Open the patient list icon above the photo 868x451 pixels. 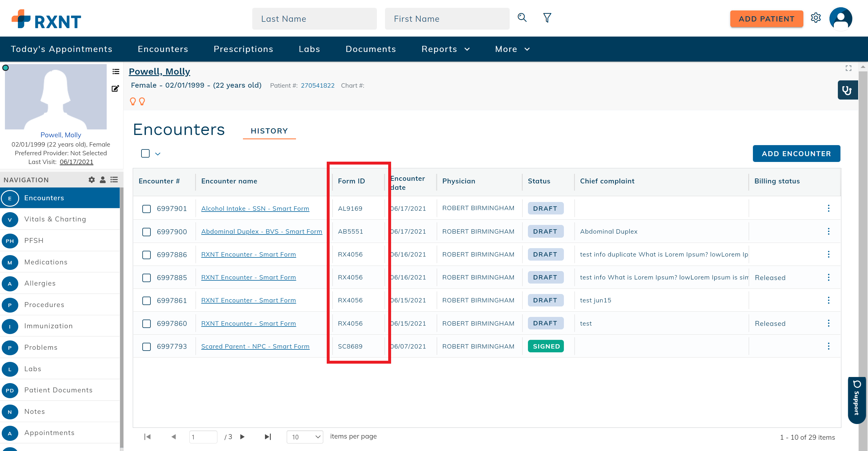point(116,71)
